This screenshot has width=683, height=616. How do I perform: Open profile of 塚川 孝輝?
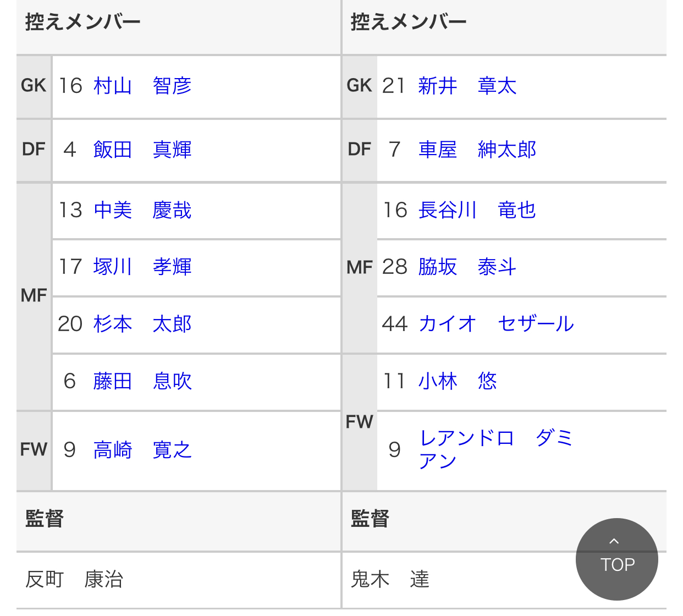(142, 267)
